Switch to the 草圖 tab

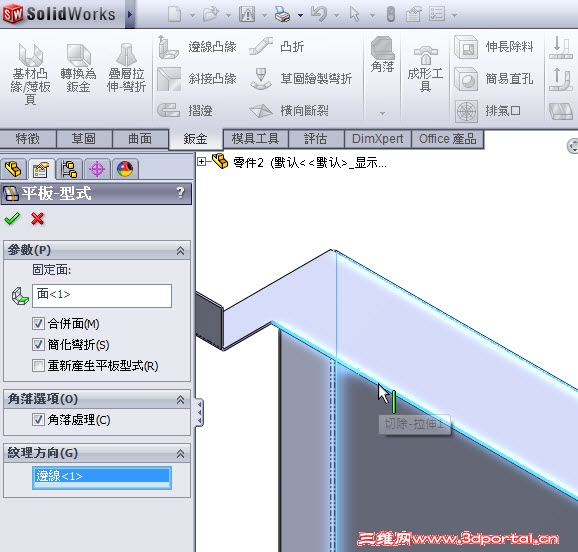coord(84,139)
